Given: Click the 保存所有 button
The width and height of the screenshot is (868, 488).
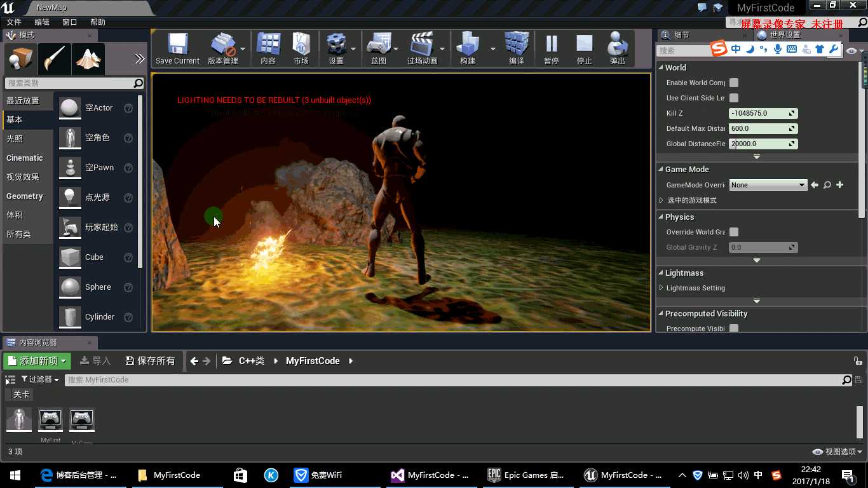Looking at the screenshot, I should pyautogui.click(x=150, y=360).
